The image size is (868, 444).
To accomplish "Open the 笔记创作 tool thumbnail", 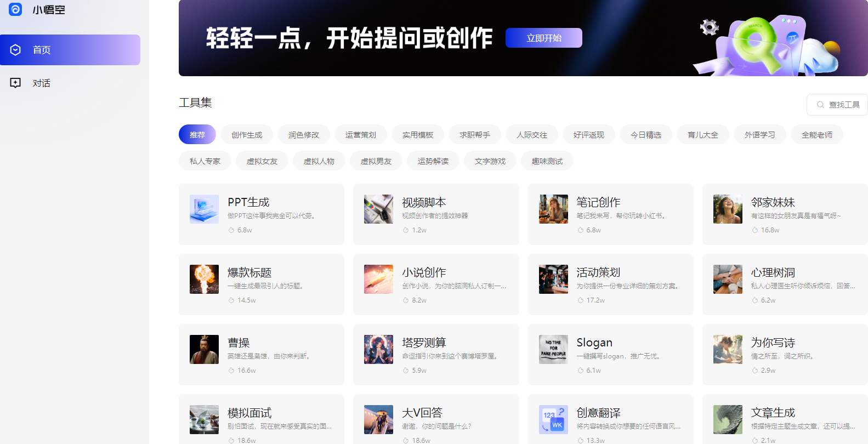I will coord(553,209).
